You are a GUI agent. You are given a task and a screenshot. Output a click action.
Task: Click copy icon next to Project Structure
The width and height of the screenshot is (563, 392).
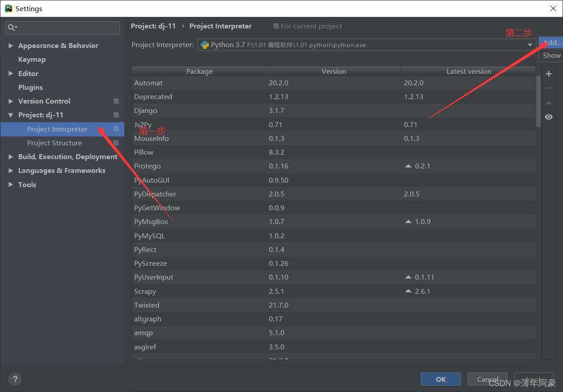(116, 143)
